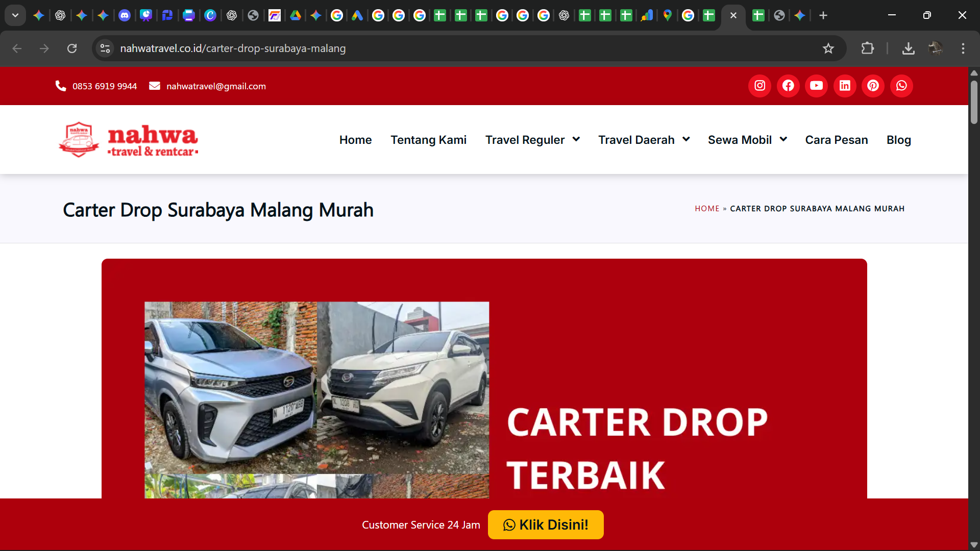
Task: Open the YouTube channel icon
Action: tap(816, 86)
